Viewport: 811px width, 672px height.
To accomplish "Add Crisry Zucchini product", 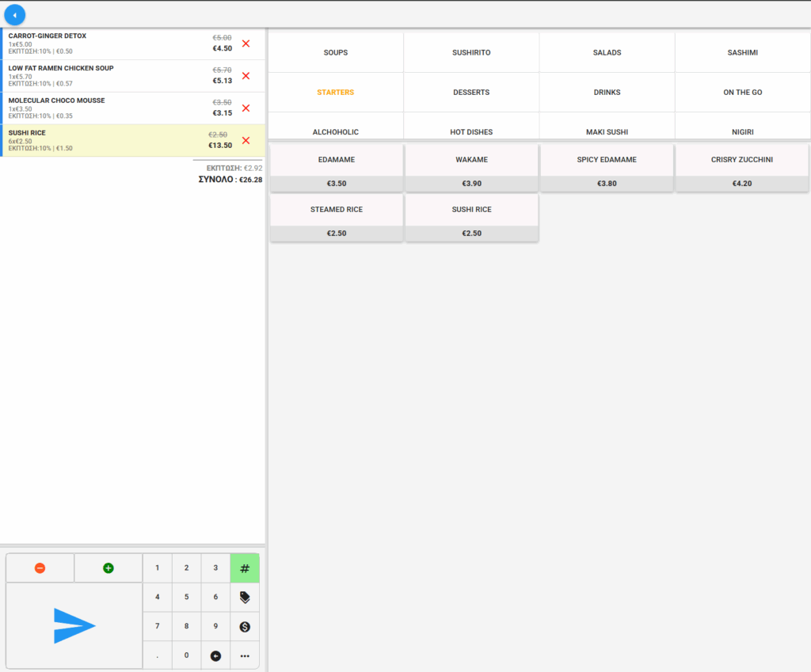I will pos(741,167).
